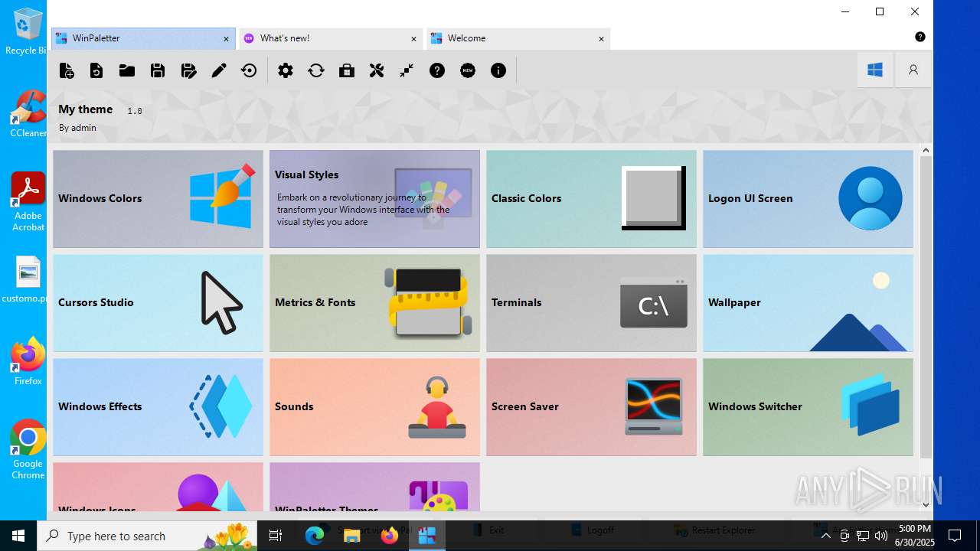Click the new theme file icon
This screenshot has height=551, width=980.
coord(67,70)
